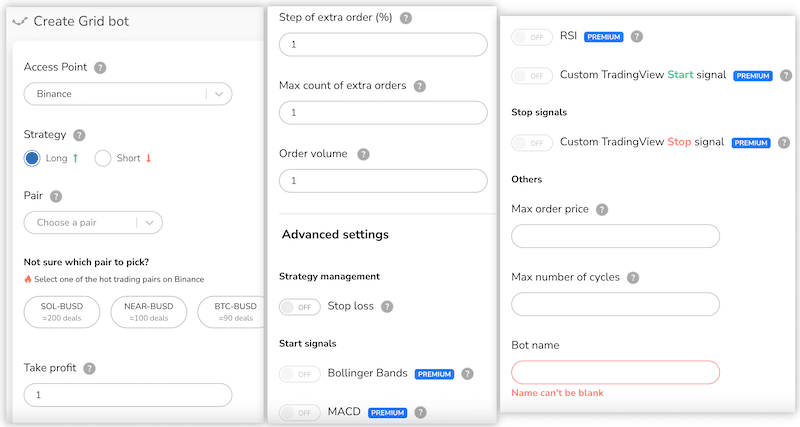Toggle the RSI switch
The image size is (800, 427).
(532, 37)
